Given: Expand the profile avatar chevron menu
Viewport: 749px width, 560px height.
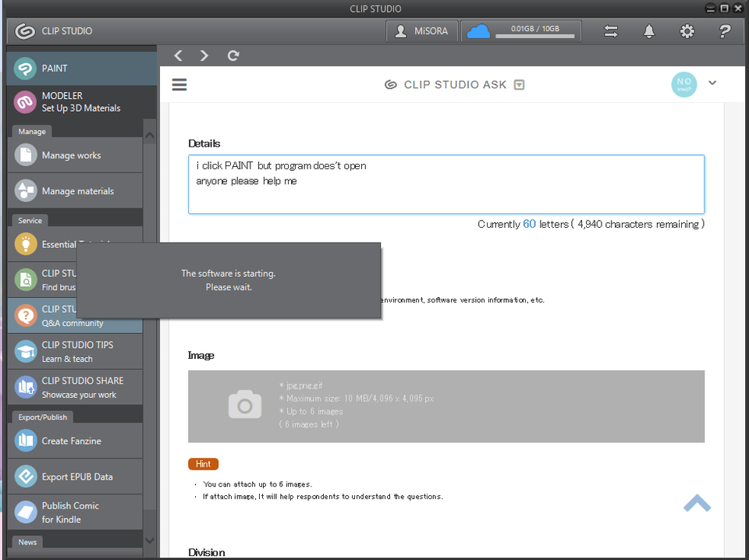Looking at the screenshot, I should [x=712, y=83].
